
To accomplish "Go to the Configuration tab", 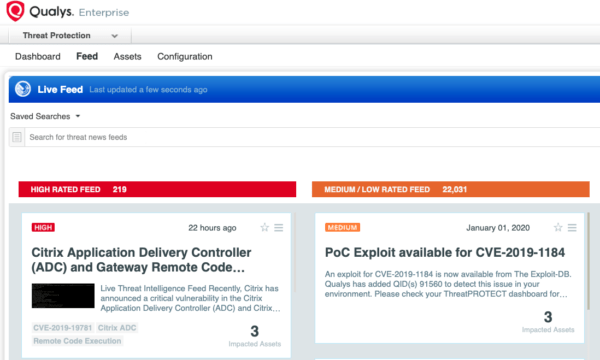I will pyautogui.click(x=185, y=57).
